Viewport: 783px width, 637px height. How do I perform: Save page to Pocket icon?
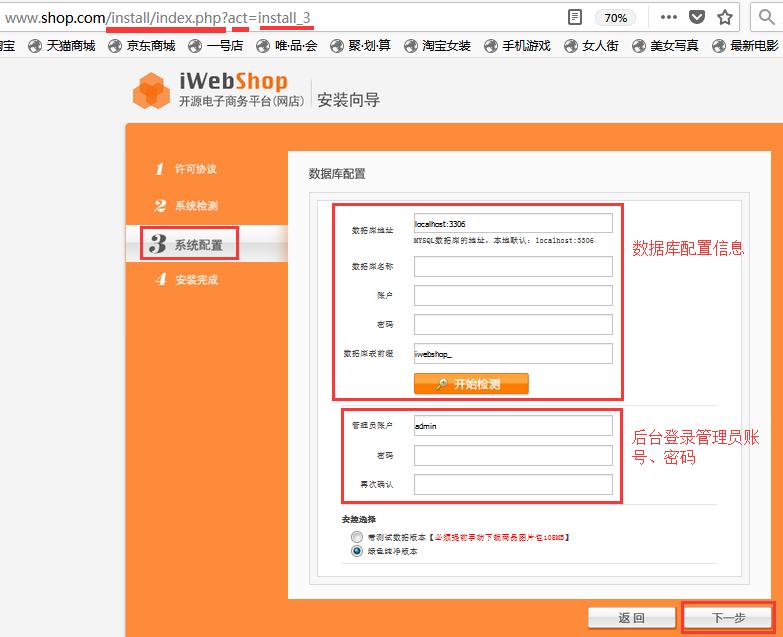[697, 17]
